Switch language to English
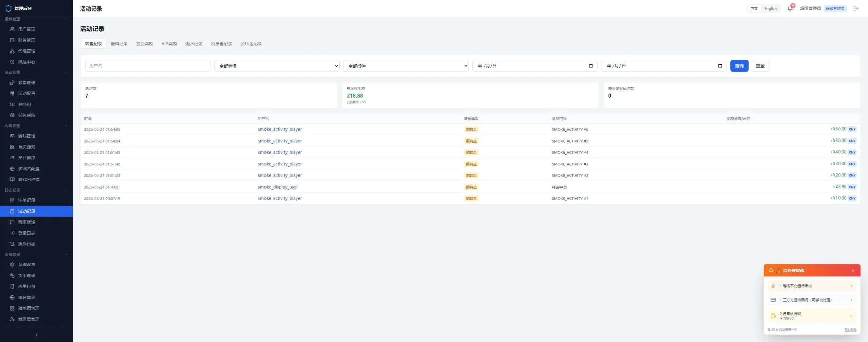This screenshot has width=868, height=342. [770, 8]
